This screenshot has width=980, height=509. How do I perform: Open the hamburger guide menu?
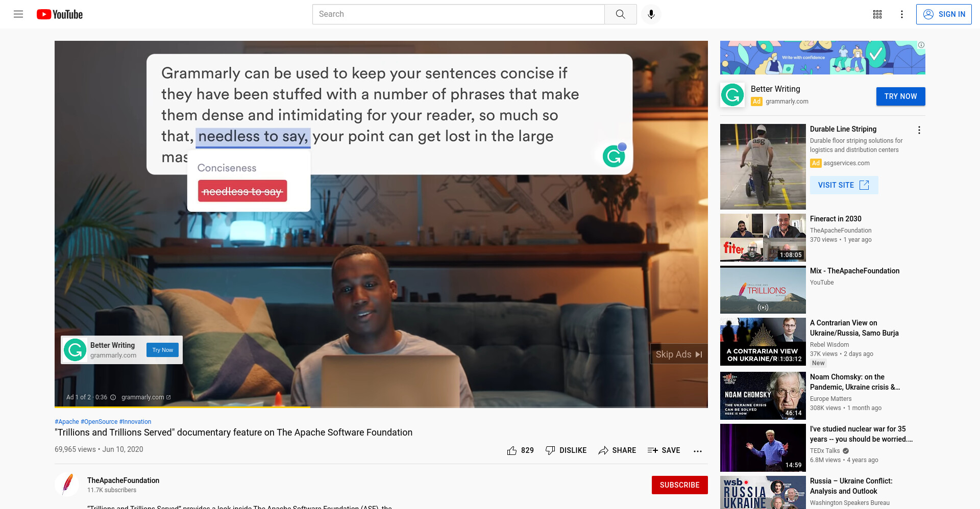point(18,14)
